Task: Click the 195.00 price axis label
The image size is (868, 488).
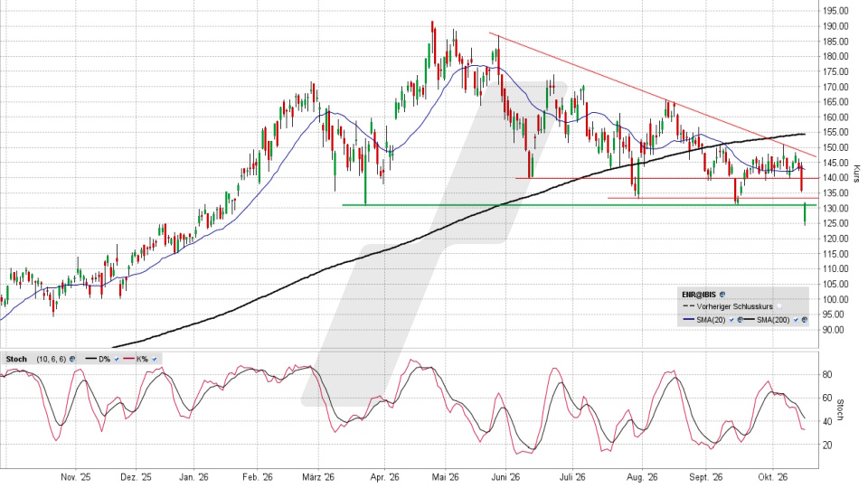Action: coord(835,11)
